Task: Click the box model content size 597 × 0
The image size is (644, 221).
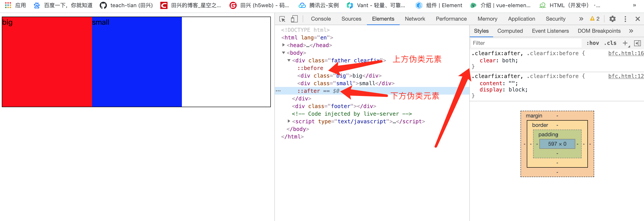Action: (x=557, y=144)
